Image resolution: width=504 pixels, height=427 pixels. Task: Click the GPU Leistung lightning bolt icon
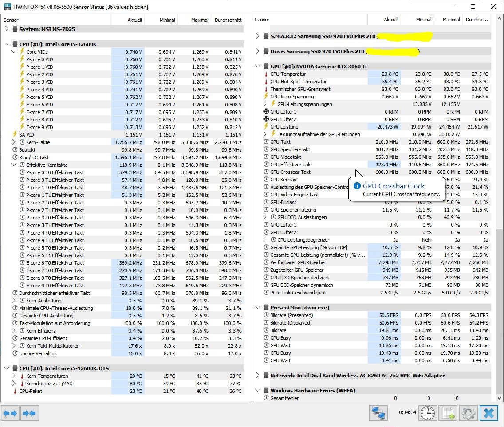pyautogui.click(x=266, y=126)
